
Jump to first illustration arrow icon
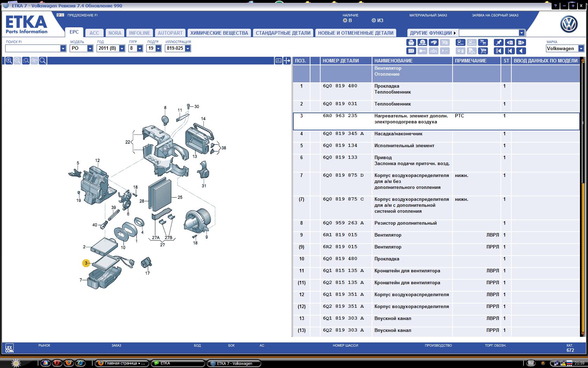pyautogui.click(x=498, y=51)
